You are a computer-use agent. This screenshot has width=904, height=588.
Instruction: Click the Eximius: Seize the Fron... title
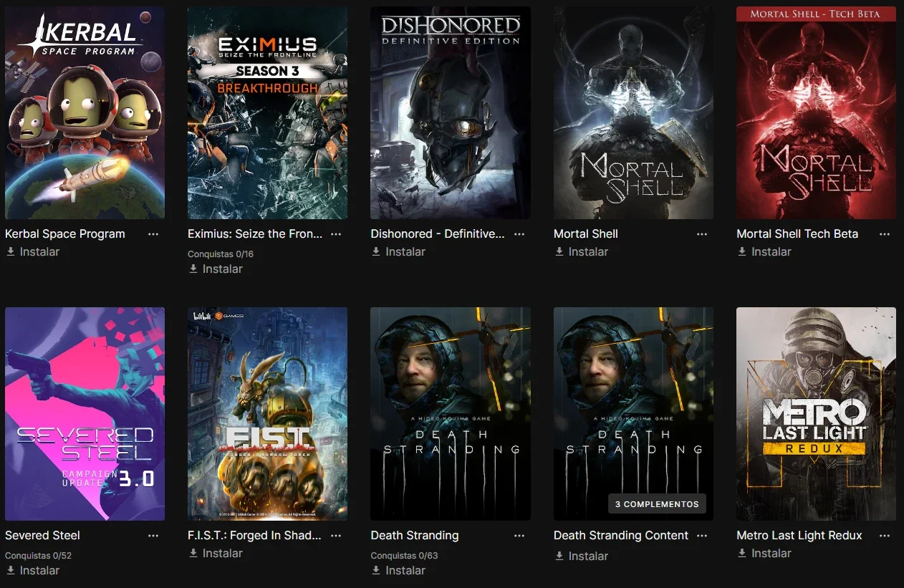click(255, 234)
